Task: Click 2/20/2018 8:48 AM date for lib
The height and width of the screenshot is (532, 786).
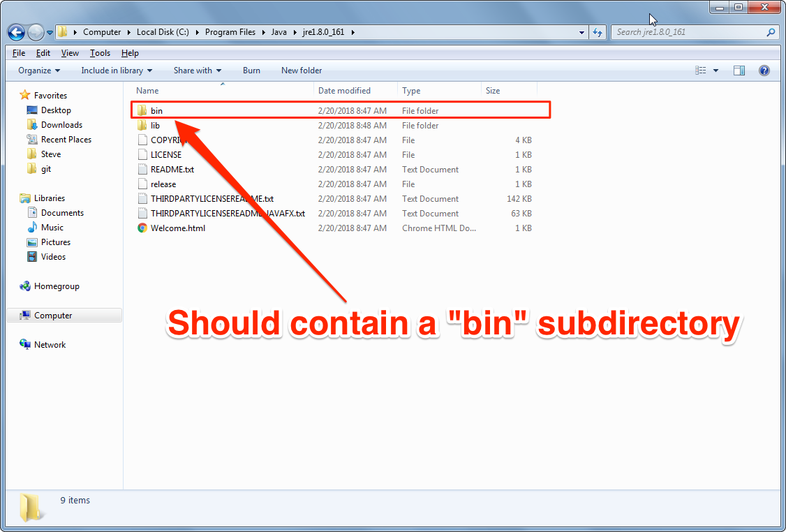Action: 352,126
